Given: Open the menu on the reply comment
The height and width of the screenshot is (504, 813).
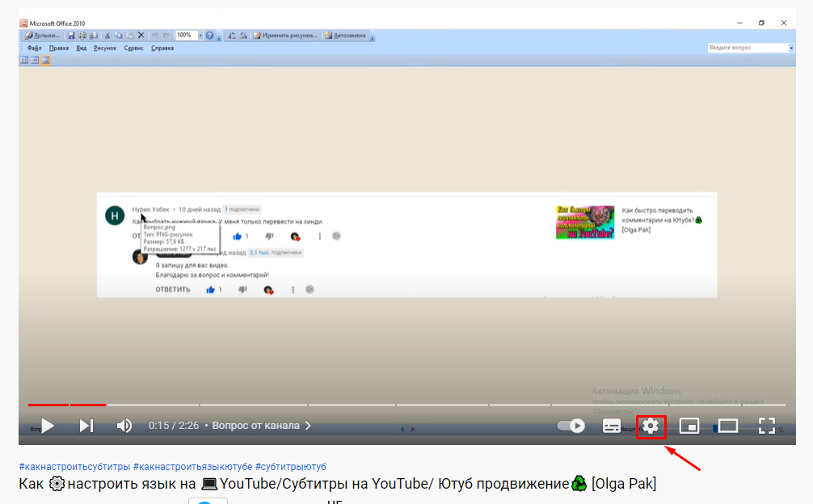Looking at the screenshot, I should [x=293, y=289].
